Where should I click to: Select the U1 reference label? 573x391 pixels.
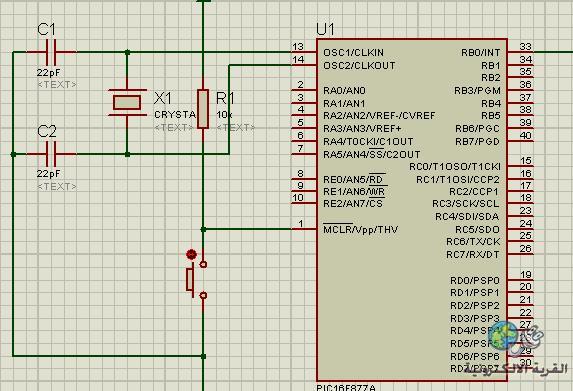(325, 29)
